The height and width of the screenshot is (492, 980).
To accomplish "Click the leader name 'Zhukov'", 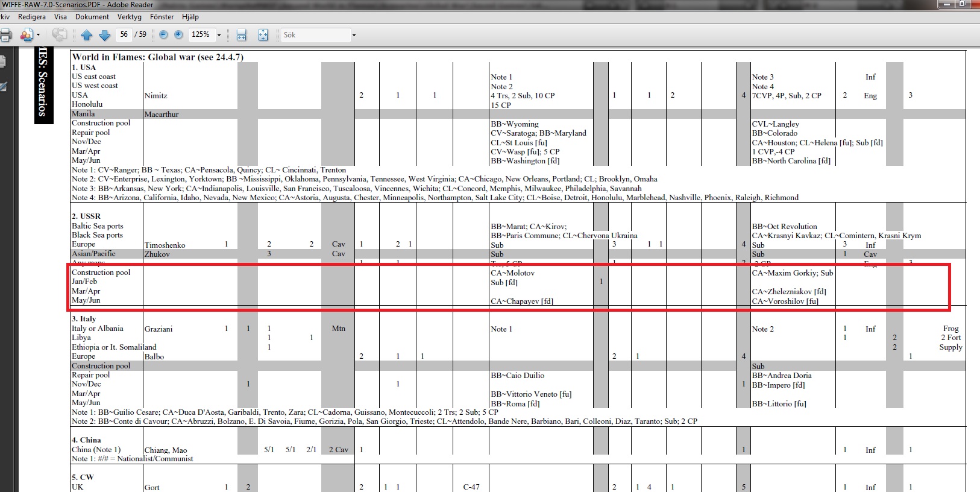I will (x=157, y=254).
